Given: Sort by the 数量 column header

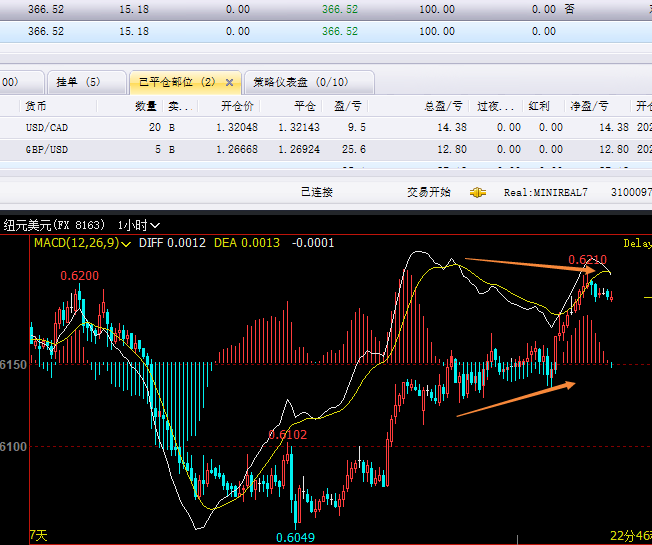Looking at the screenshot, I should 146,105.
